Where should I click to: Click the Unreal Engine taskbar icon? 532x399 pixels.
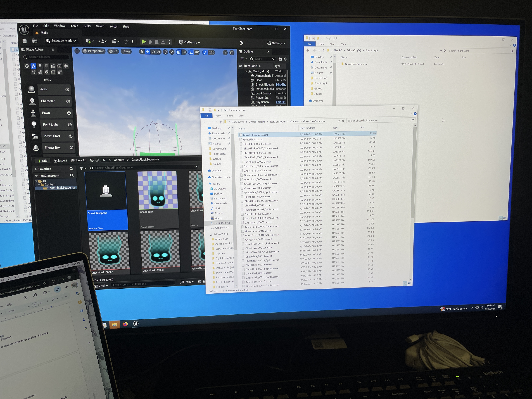point(136,324)
